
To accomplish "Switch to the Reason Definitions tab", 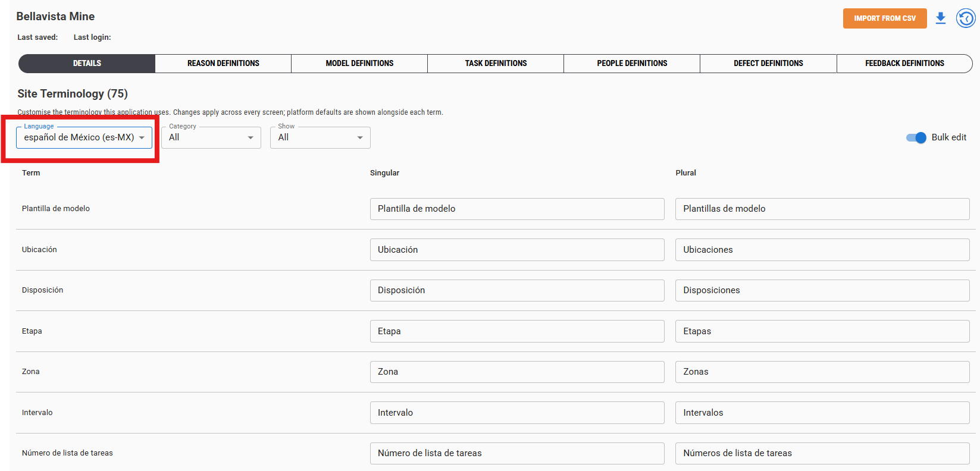I will [x=223, y=64].
